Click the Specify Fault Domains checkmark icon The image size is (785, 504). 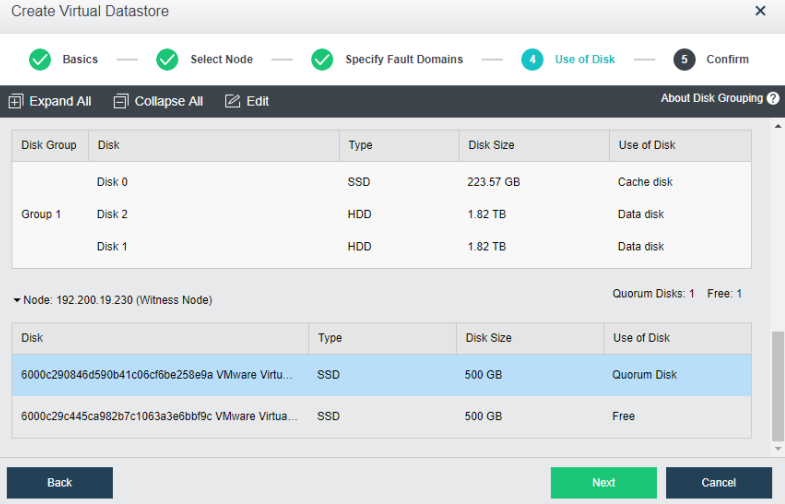pos(322,60)
